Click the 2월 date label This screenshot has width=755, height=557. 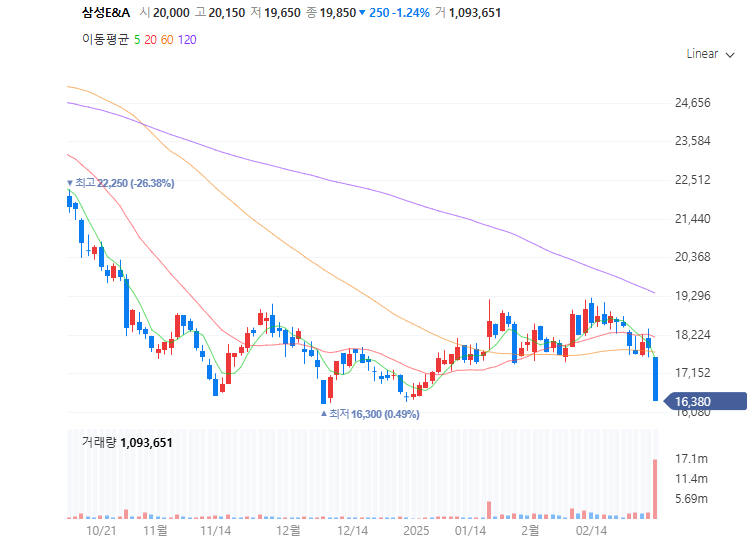530,531
